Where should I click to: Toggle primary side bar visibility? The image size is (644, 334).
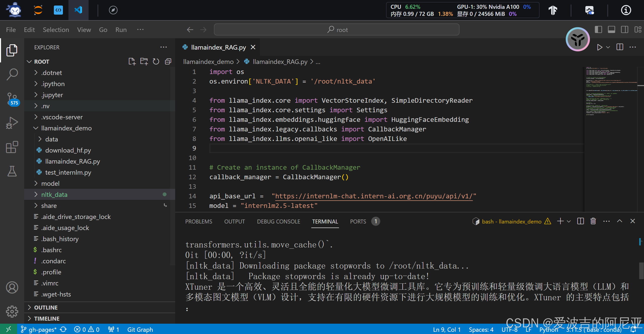coord(598,30)
